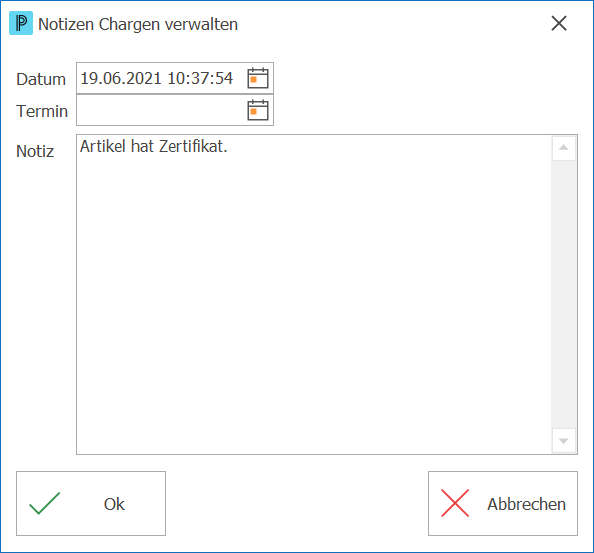
Task: Close the Notizen Chargen verwalten dialog
Action: (559, 23)
